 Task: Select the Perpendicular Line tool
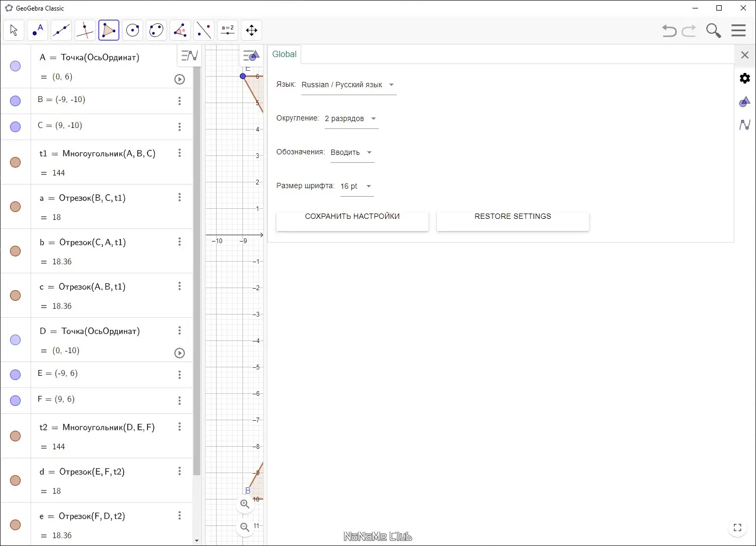click(85, 30)
